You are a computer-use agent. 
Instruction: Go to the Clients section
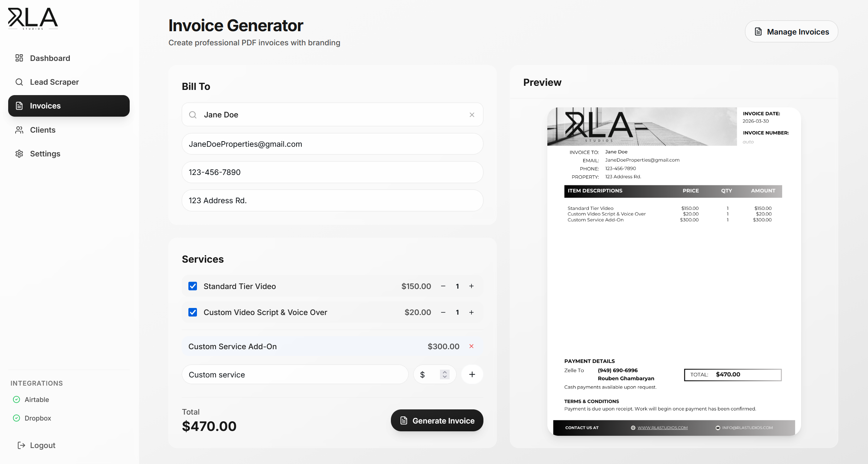tap(42, 130)
